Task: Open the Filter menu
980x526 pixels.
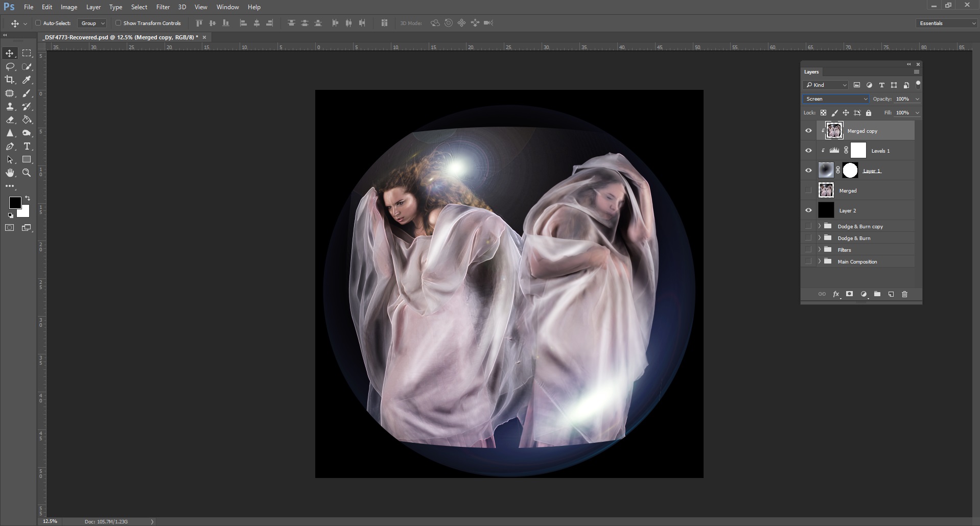Action: pos(162,7)
